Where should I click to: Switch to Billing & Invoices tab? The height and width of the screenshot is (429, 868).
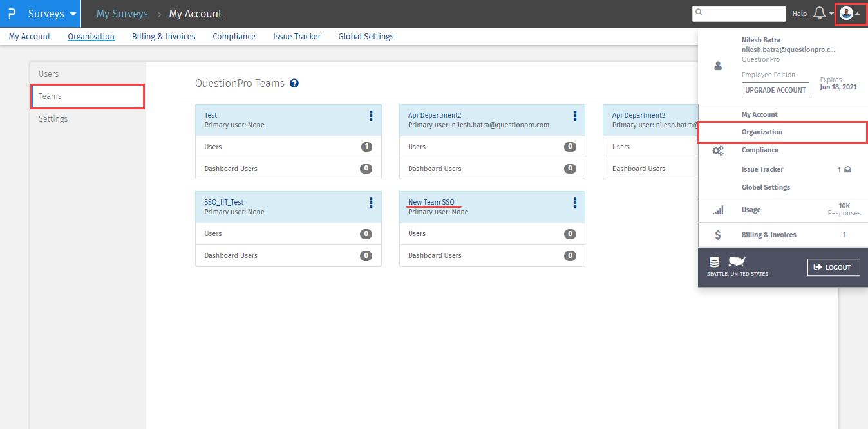pos(164,37)
